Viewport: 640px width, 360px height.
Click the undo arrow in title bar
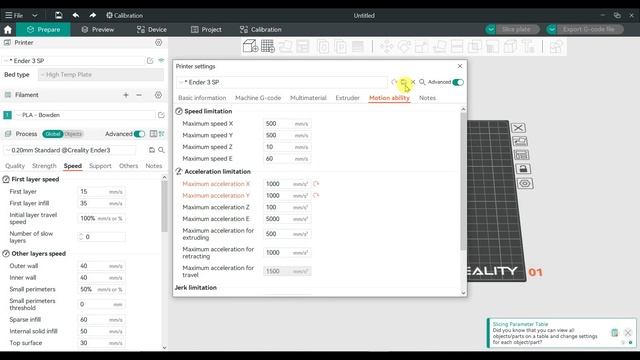[76, 15]
